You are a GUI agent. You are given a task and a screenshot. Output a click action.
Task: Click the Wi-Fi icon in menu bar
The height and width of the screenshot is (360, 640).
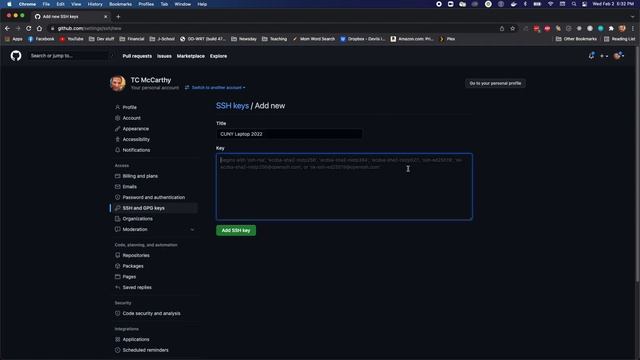pyautogui.click(x=550, y=4)
